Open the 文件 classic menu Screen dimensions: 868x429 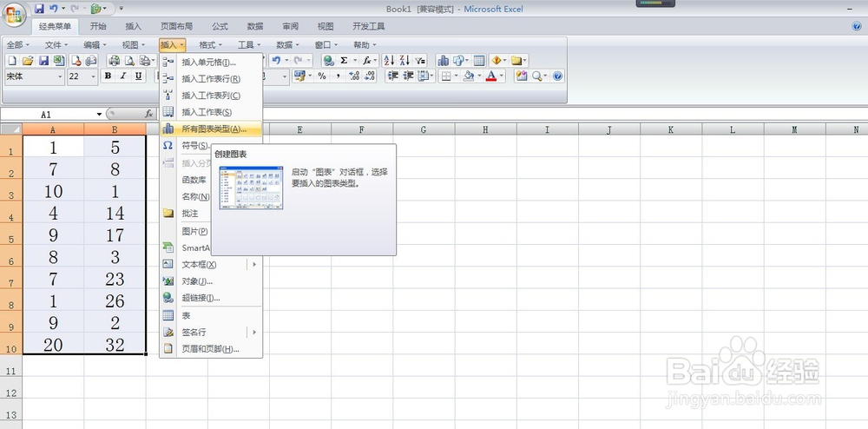[56, 45]
